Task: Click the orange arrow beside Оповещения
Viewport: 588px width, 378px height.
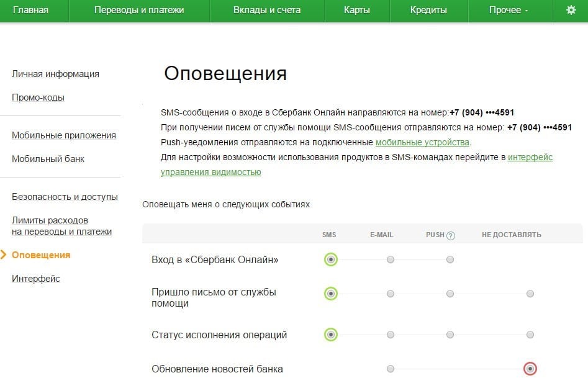Action: [x=3, y=255]
